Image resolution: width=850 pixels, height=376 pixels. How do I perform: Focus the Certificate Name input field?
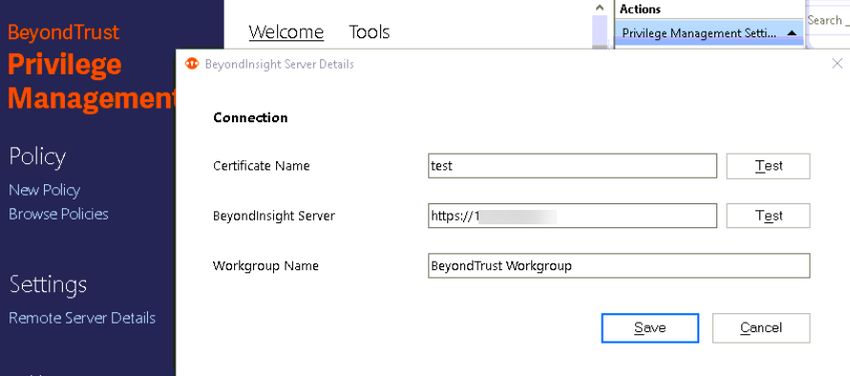tap(572, 166)
